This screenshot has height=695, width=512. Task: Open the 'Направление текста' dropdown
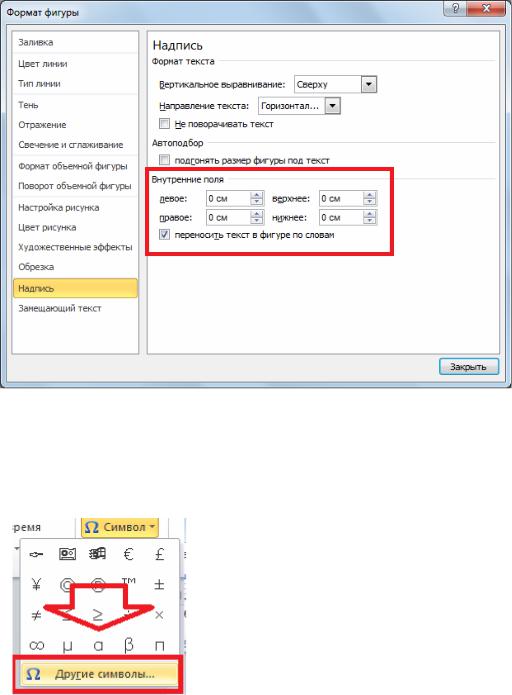[x=332, y=106]
